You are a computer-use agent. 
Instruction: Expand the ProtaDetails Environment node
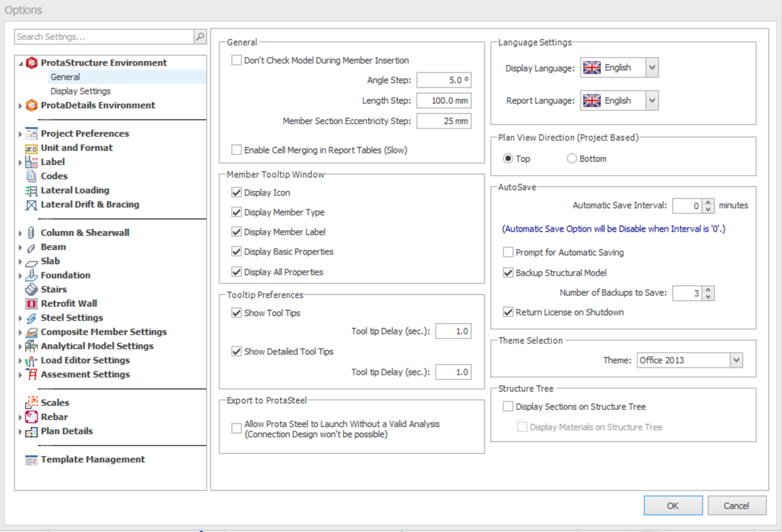(x=20, y=106)
